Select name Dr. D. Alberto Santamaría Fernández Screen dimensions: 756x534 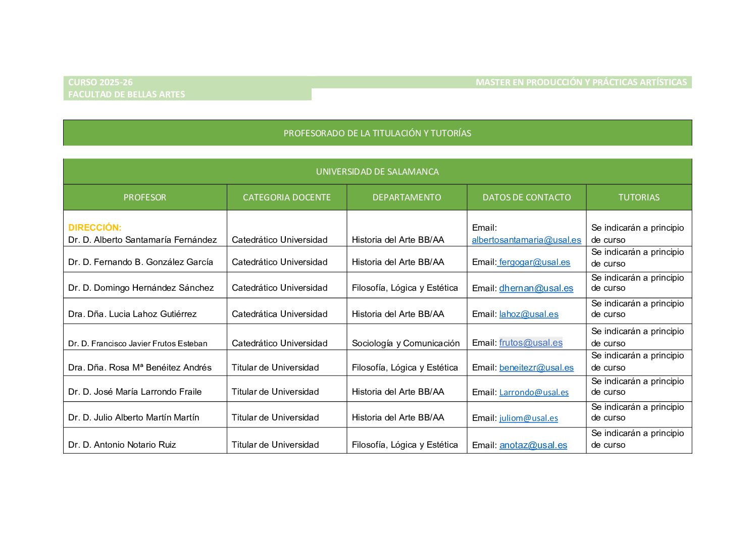pyautogui.click(x=142, y=240)
